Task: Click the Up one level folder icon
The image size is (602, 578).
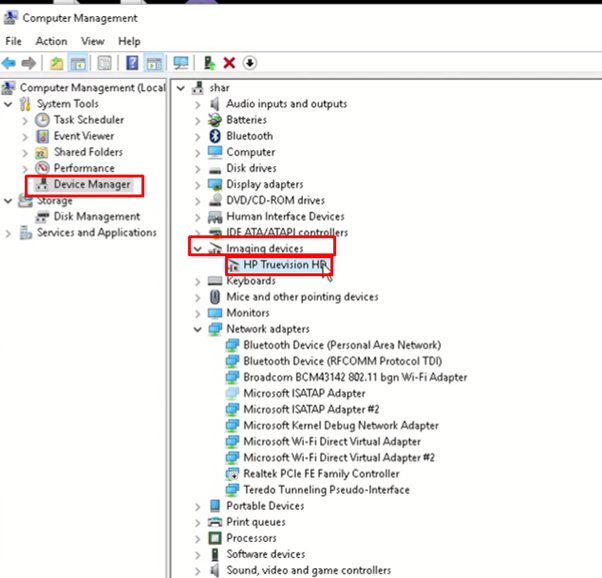Action: click(x=57, y=63)
